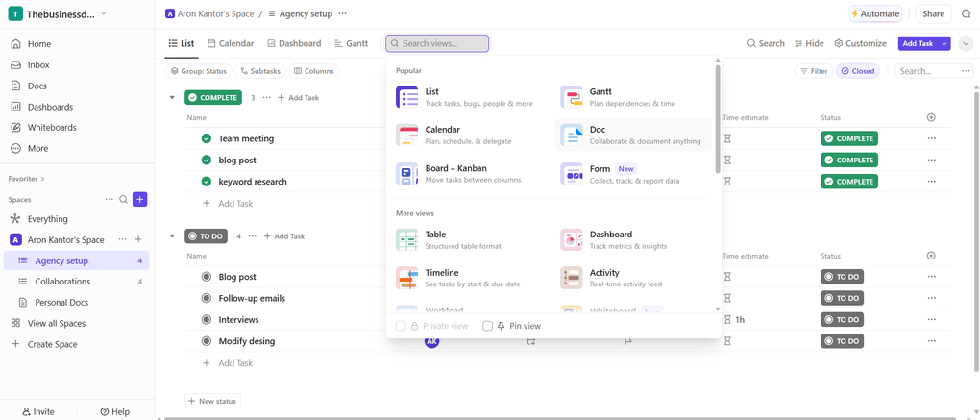Open top-right search magnifier icon
Screen dimensions: 980x420
coord(967,13)
